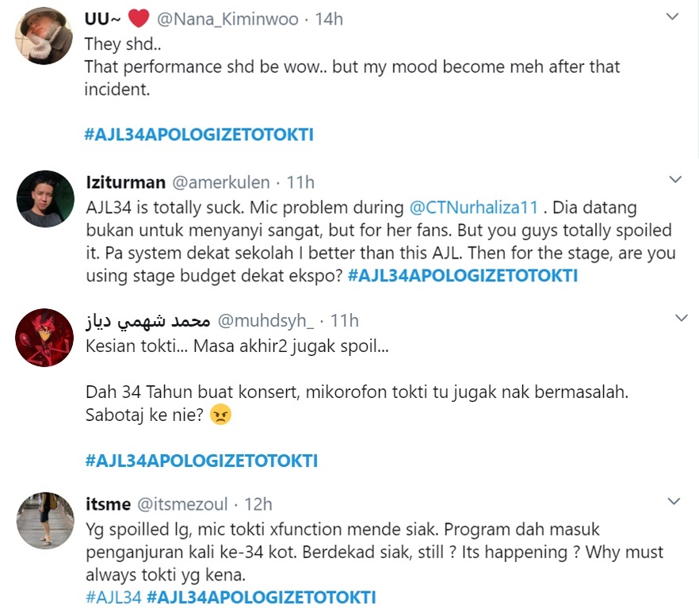Open options chevron on muhdsyh_ tweet
699x616 pixels.
pos(682,318)
